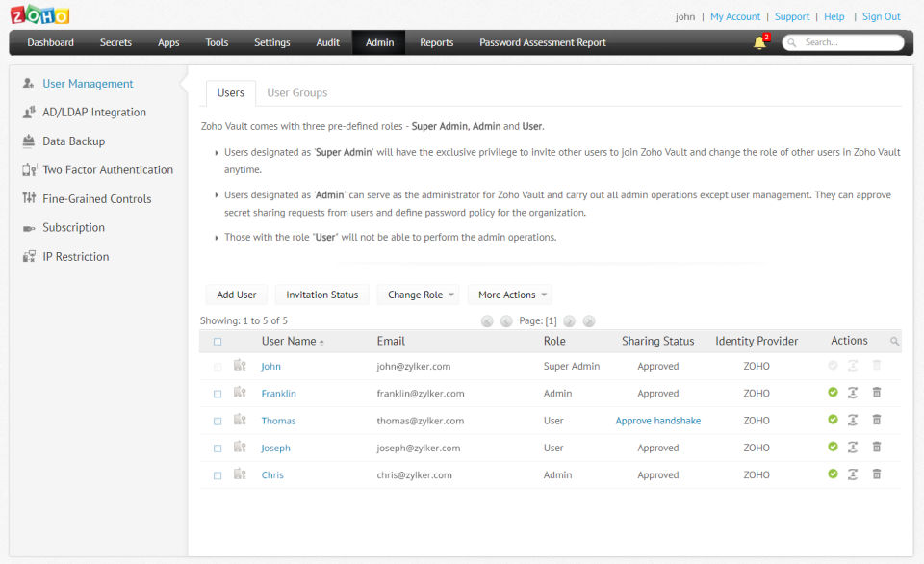Click the transfer ownership icon in Chris's row

853,474
